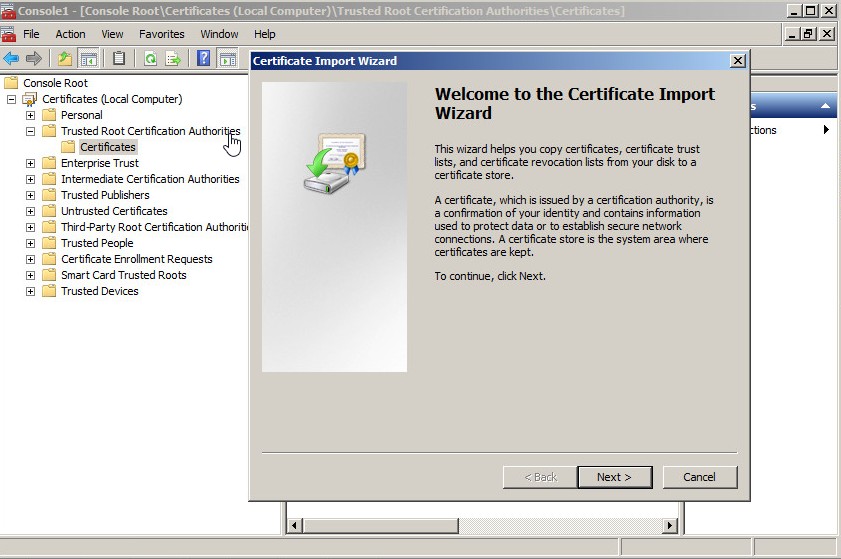Click the Up One Level folder icon

[65, 58]
